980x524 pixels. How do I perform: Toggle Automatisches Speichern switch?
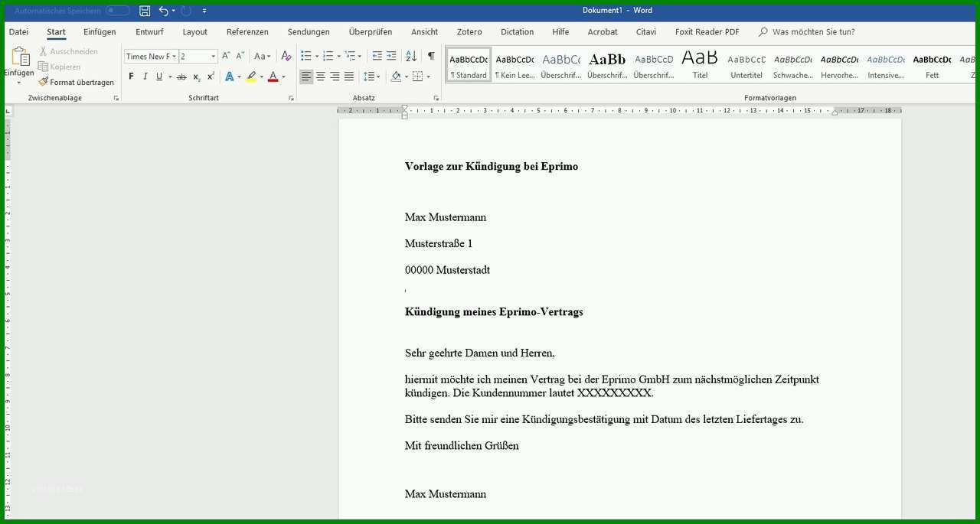[117, 11]
